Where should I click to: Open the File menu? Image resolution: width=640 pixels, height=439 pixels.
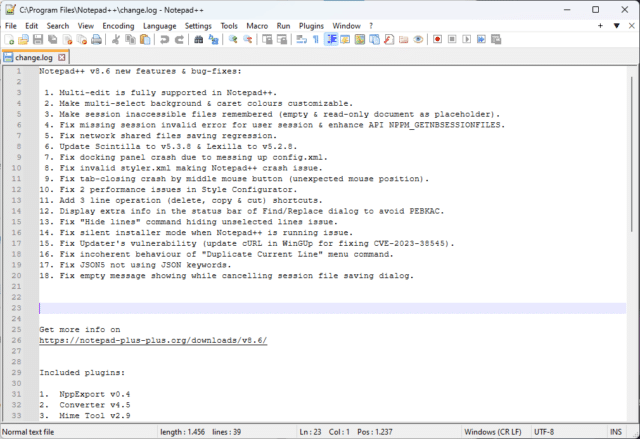point(11,26)
